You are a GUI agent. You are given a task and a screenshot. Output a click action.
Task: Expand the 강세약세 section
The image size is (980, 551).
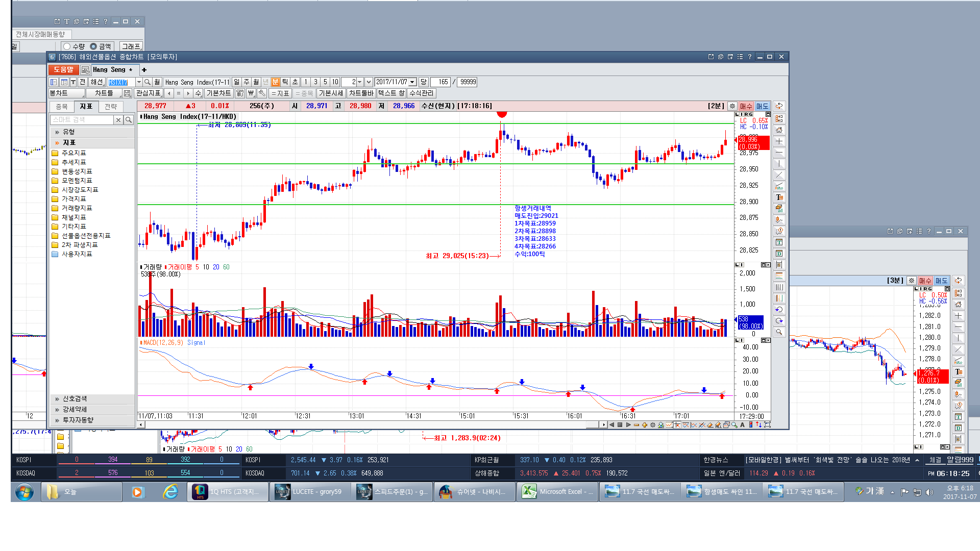(92, 410)
